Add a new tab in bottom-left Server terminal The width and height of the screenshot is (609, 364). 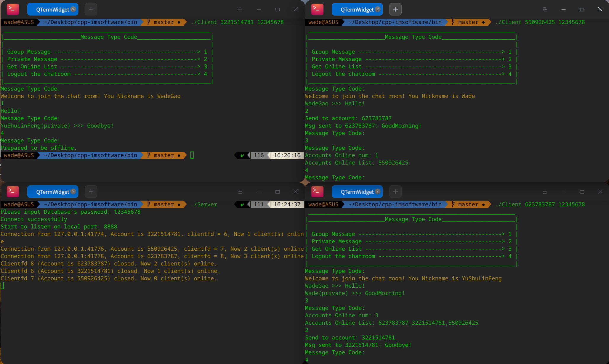pos(91,192)
